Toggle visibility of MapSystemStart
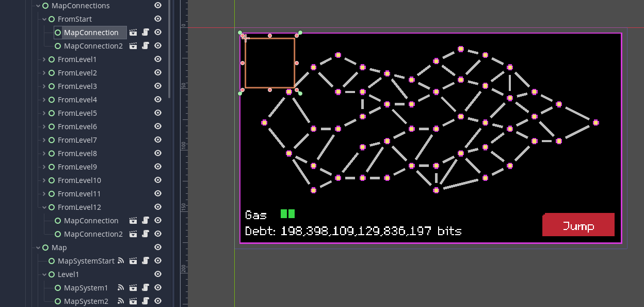 158,261
